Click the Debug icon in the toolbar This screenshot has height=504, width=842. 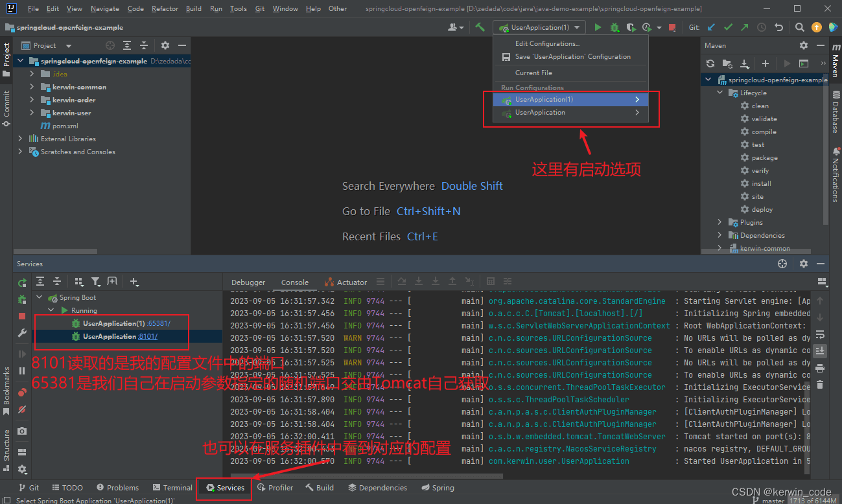[614, 28]
